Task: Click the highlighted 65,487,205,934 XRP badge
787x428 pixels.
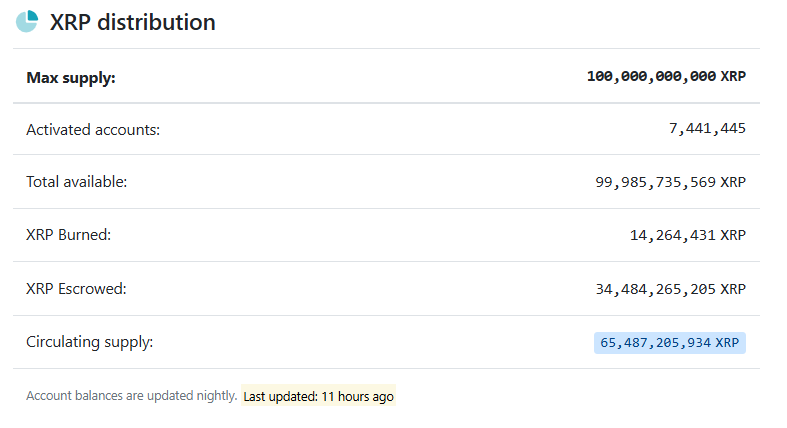Action: coord(670,343)
